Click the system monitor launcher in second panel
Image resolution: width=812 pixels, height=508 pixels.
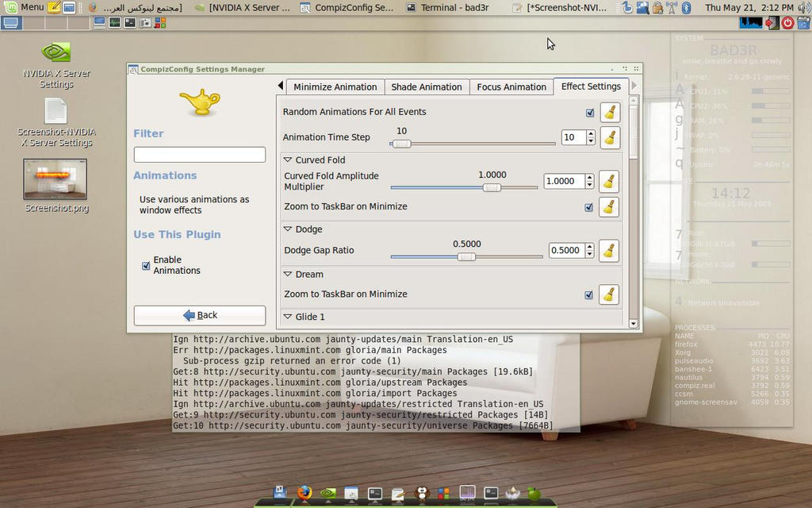point(114,23)
